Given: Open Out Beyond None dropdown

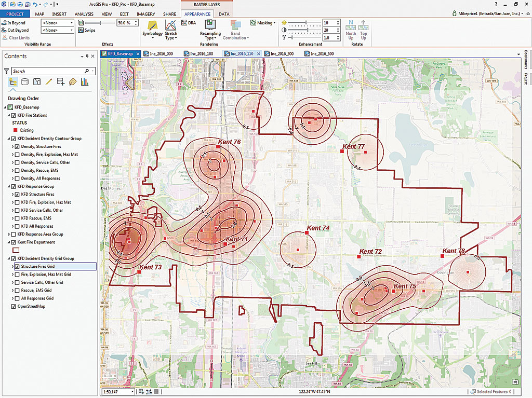Looking at the screenshot, I should tap(57, 30).
